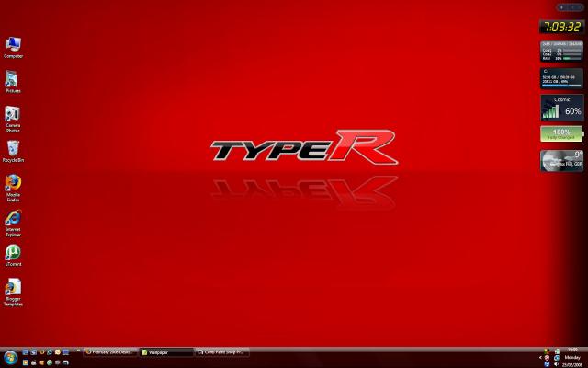Open the taskbar clock showing Monday
Viewport: 588px width, 368px height.
pyautogui.click(x=572, y=358)
